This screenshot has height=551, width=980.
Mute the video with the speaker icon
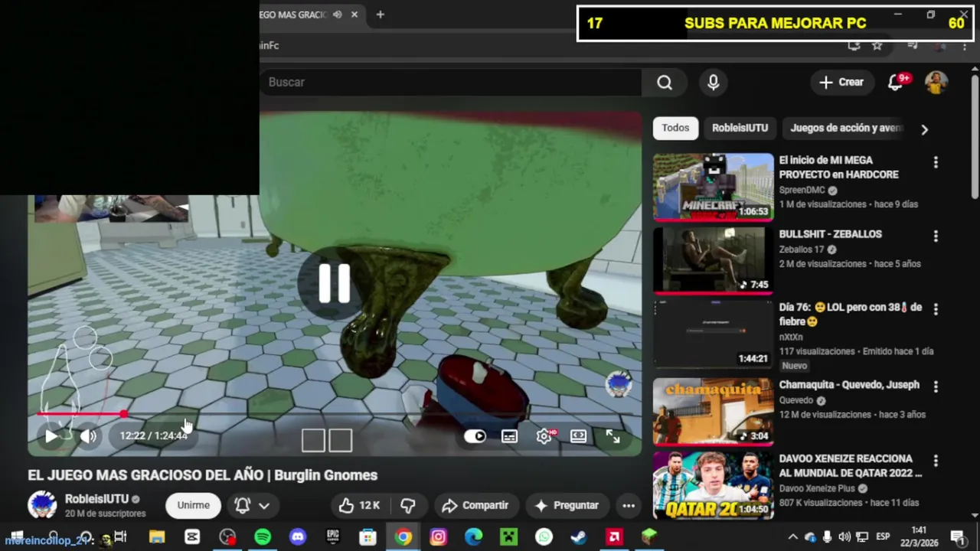pos(89,436)
